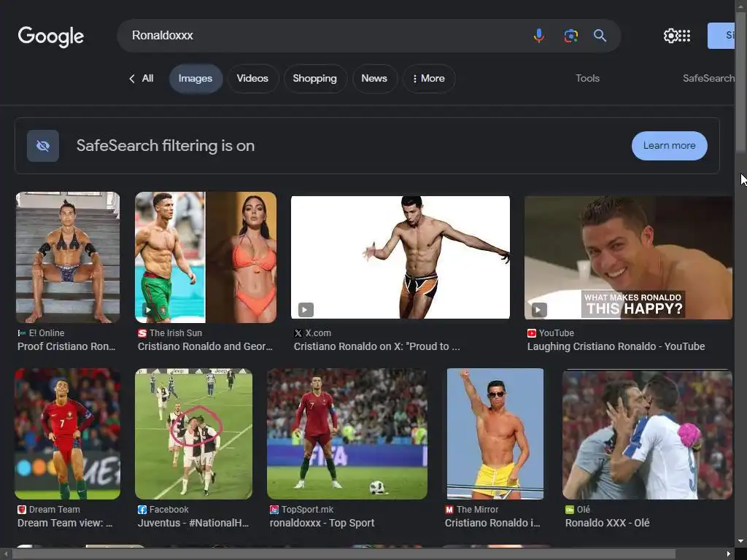
Task: Select the Images tab
Action: [196, 79]
